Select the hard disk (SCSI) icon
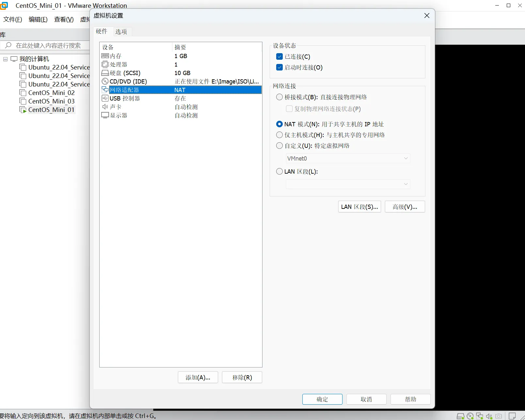This screenshot has height=420, width=525. click(105, 73)
